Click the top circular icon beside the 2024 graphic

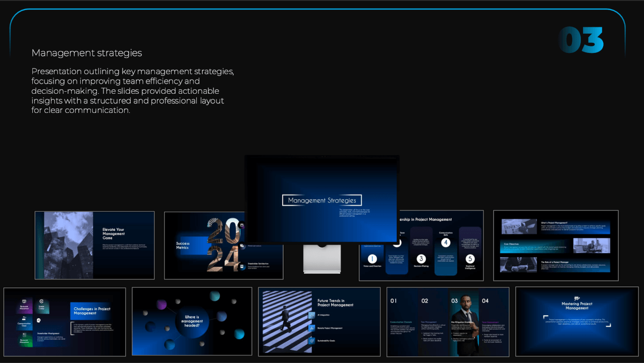pyautogui.click(x=241, y=225)
